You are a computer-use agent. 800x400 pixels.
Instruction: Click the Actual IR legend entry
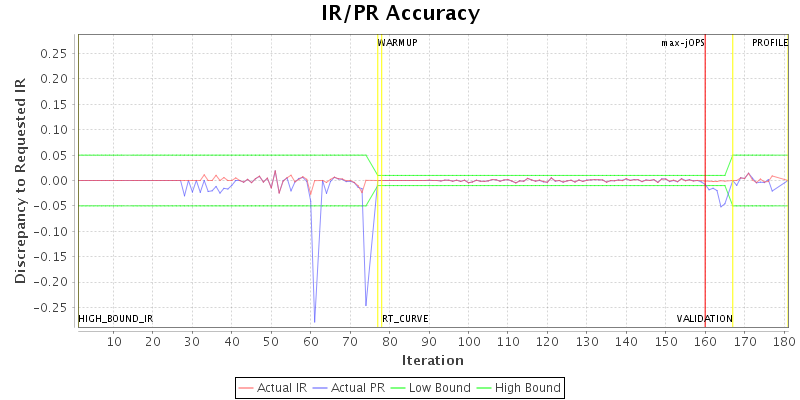click(274, 387)
